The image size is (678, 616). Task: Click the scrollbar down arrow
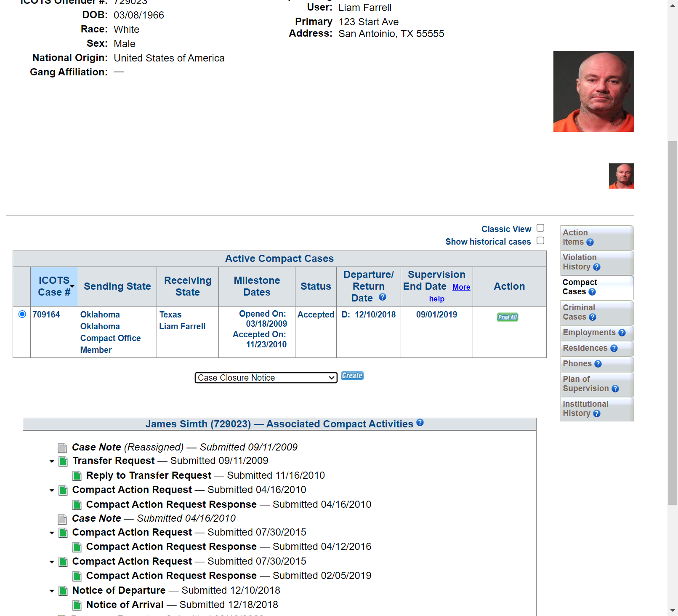coord(673,610)
